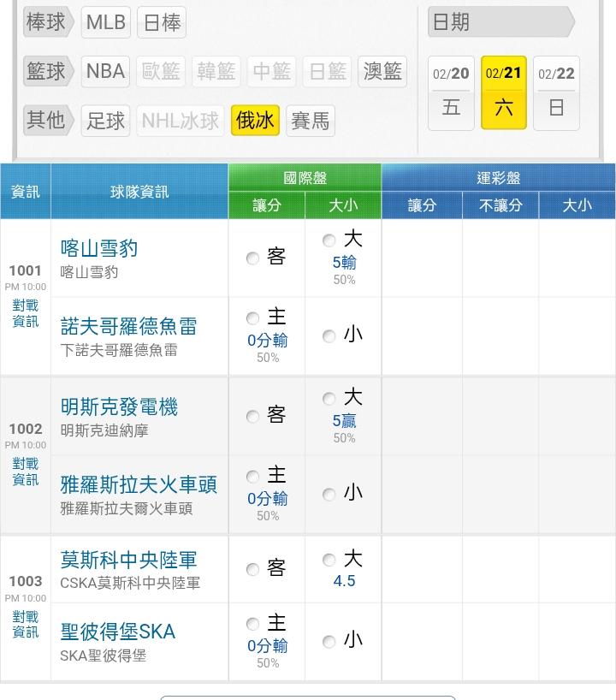Open team link 喀山雪豹

click(99, 248)
